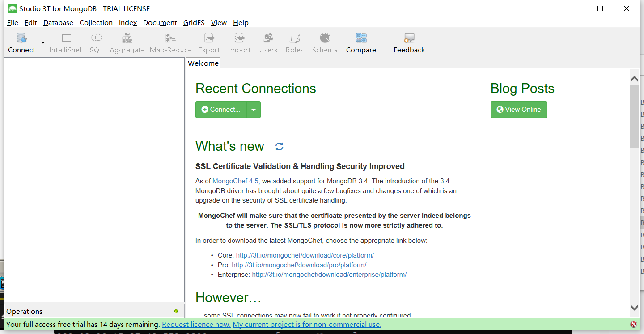Open the MongoChef 4.5 link
The width and height of the screenshot is (644, 334).
tap(235, 181)
